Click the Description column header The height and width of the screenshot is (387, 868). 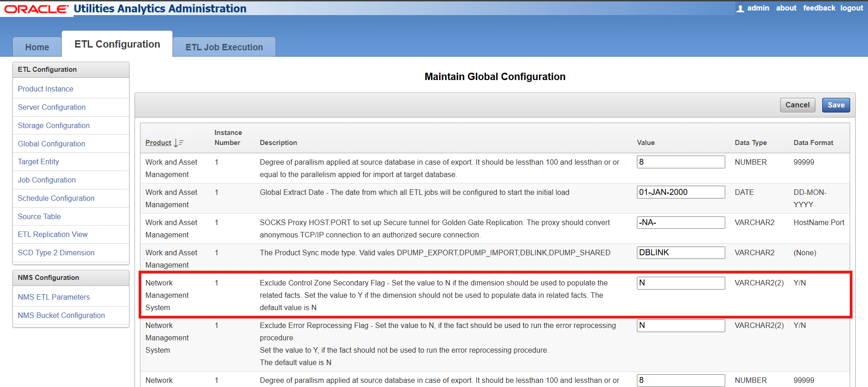pyautogui.click(x=278, y=143)
